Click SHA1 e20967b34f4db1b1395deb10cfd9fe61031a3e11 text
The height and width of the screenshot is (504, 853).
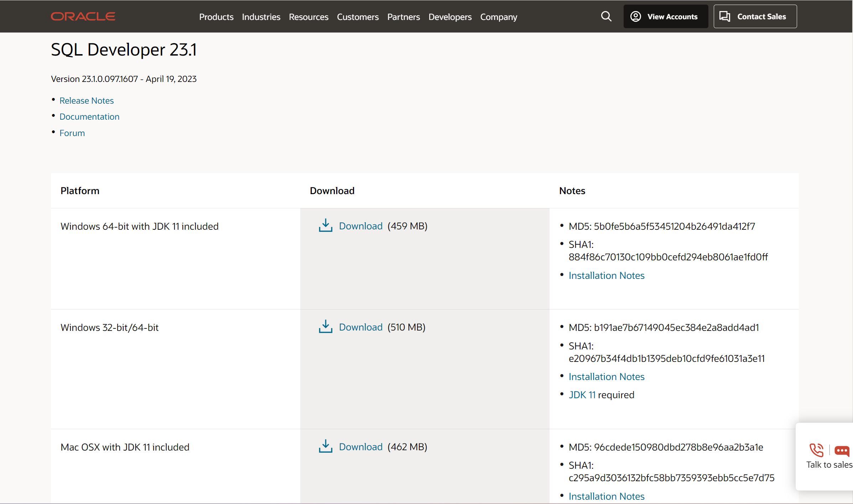point(667,352)
